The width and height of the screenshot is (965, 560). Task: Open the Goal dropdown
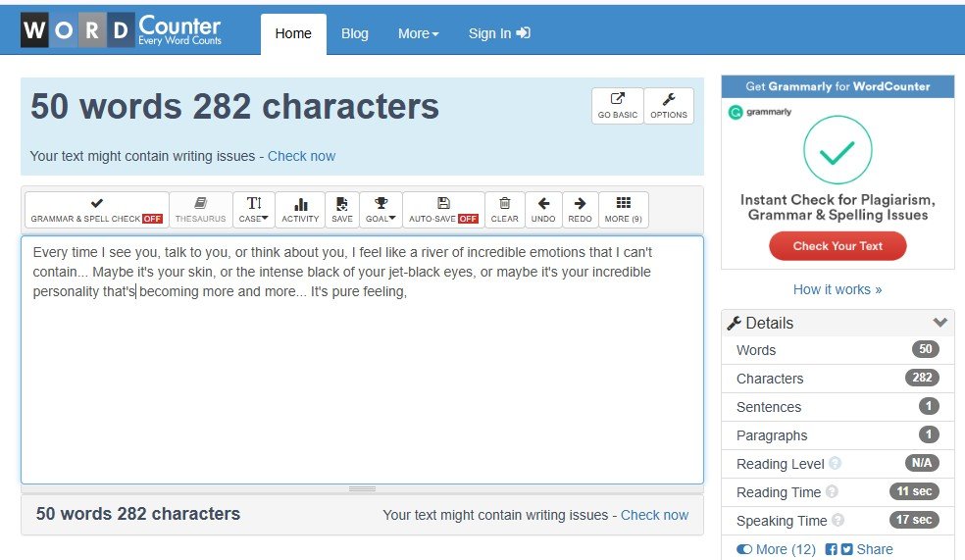tap(381, 210)
